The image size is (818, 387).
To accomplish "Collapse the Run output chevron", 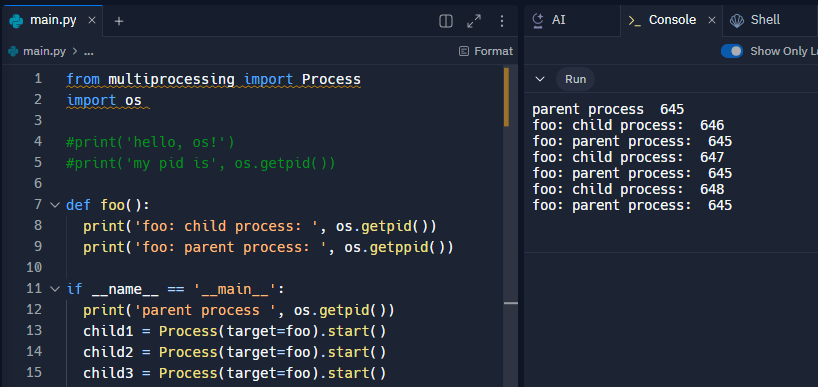I will [x=540, y=79].
